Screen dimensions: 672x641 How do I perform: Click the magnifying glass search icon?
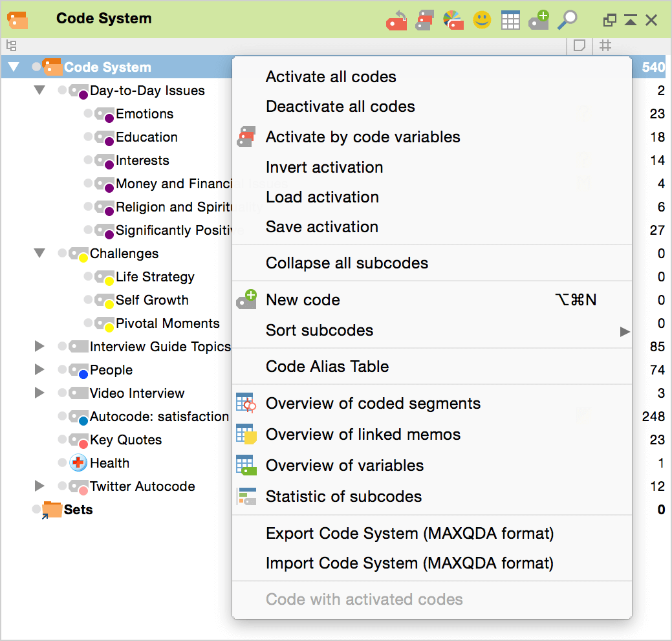567,21
